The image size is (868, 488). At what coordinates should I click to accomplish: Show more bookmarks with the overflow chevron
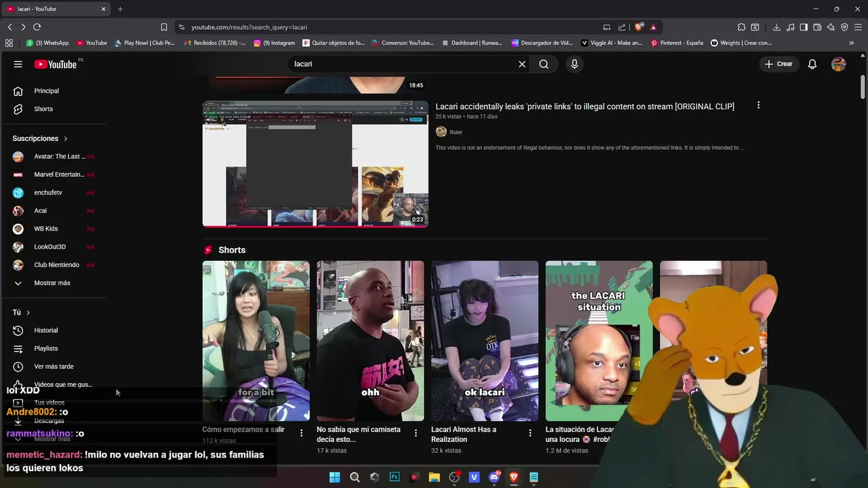click(852, 43)
